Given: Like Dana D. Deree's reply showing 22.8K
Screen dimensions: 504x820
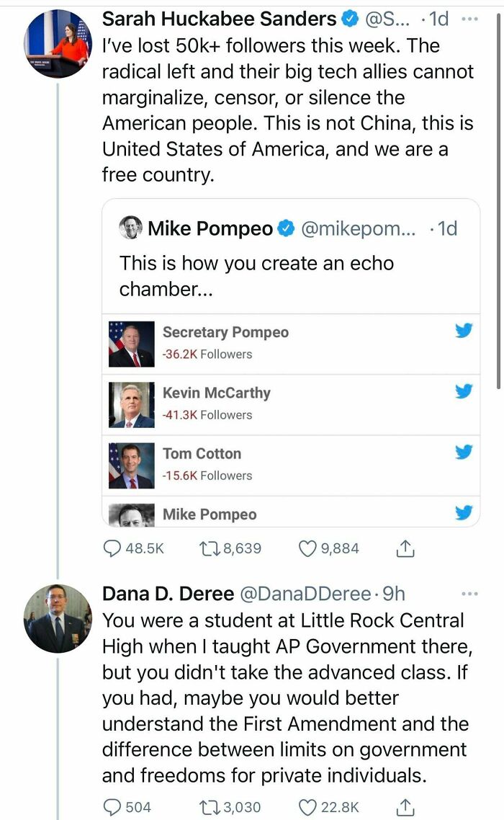Looking at the screenshot, I should 308,807.
